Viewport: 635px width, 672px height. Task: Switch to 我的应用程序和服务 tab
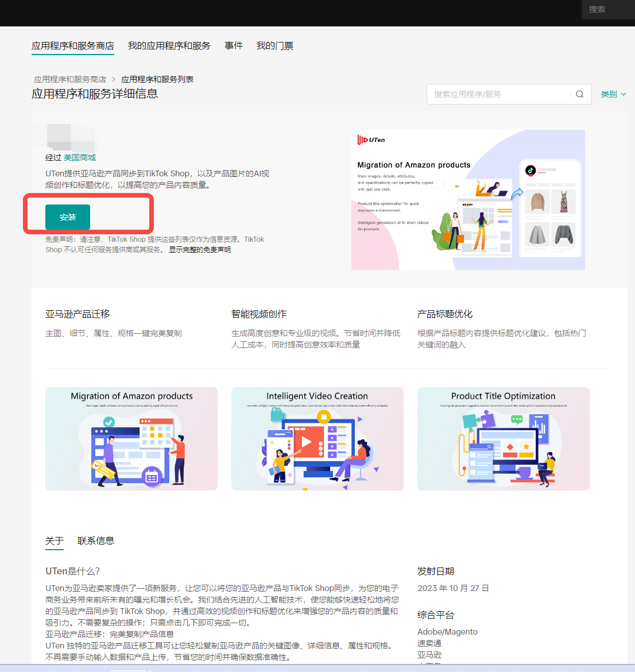169,46
